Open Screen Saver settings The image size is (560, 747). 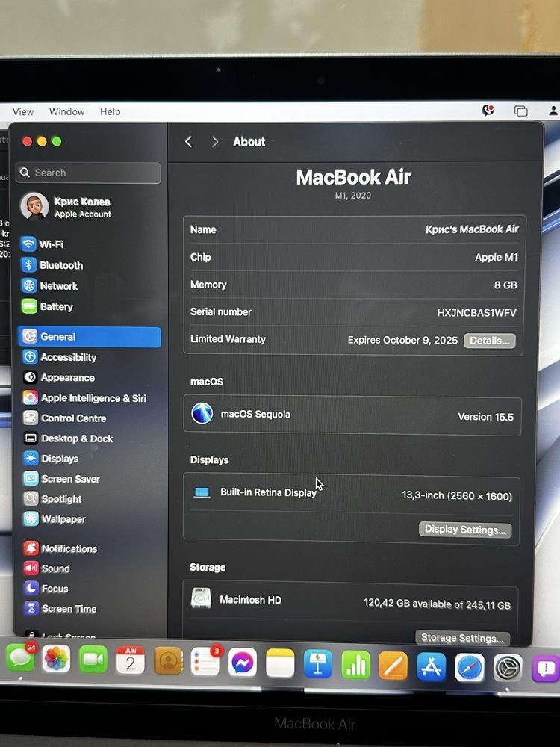90,479
